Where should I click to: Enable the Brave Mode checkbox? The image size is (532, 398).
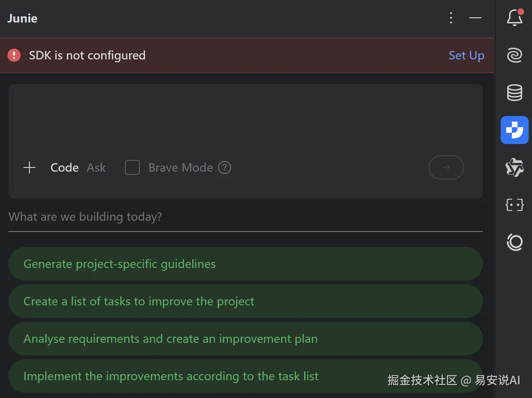tap(132, 167)
